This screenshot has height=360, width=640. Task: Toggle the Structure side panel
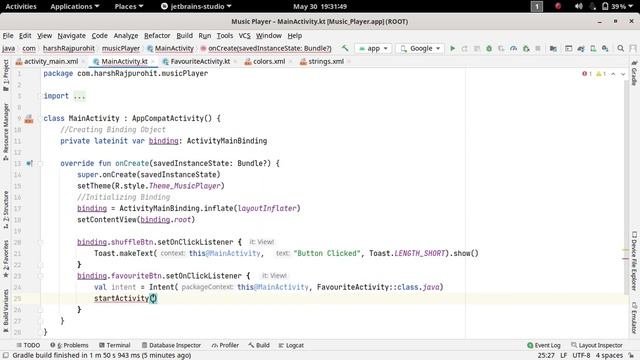click(6, 209)
